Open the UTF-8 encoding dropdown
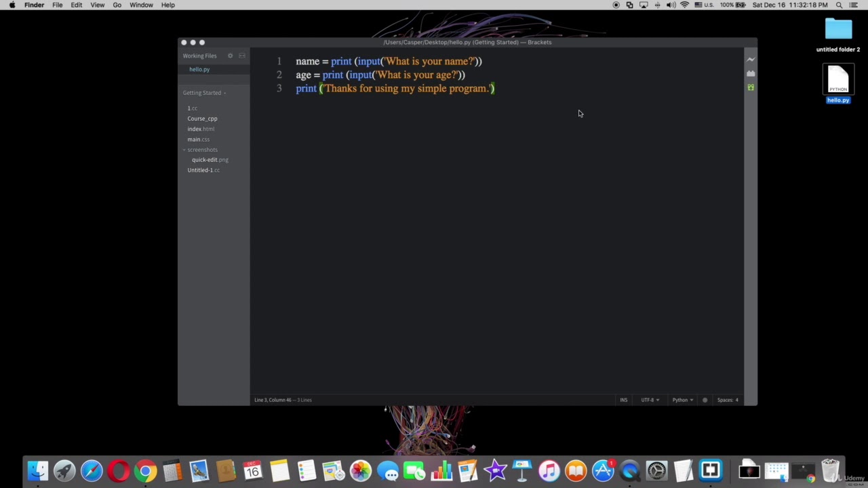Screen dimensions: 868x488 click(650, 400)
